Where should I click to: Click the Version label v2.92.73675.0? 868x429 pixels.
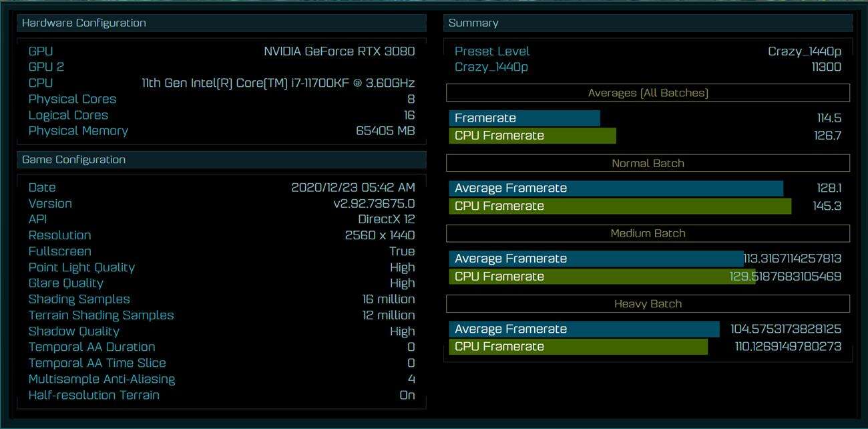coord(50,203)
